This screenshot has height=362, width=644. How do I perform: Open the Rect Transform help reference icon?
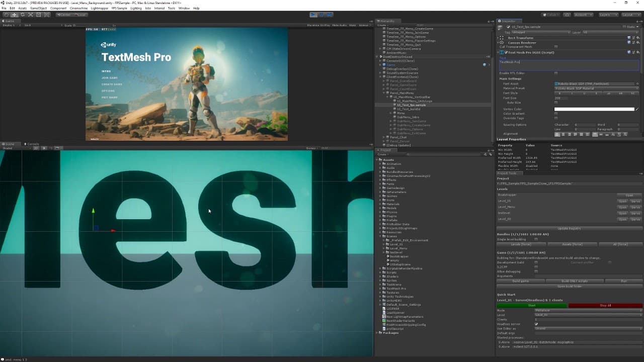(629, 38)
